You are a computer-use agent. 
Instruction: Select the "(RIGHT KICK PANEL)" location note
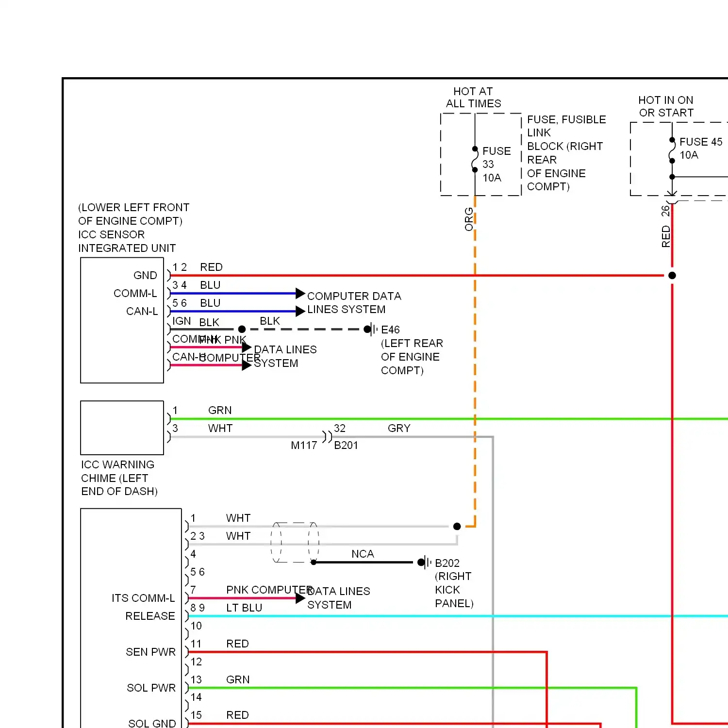454,590
